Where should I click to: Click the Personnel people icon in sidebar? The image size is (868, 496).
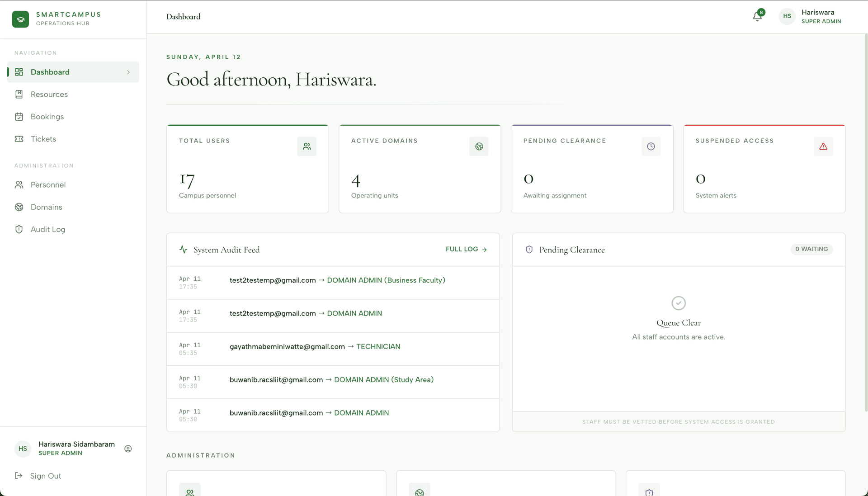pos(19,184)
